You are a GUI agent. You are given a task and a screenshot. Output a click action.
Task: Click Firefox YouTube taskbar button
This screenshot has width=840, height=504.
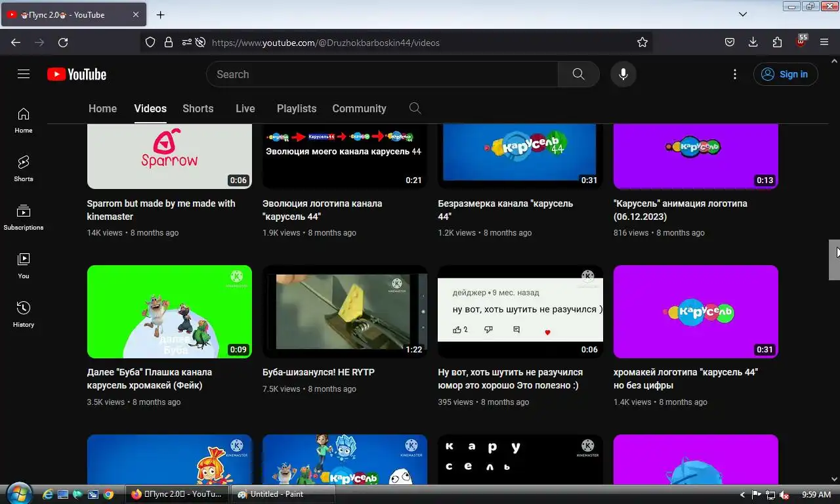pos(177,494)
